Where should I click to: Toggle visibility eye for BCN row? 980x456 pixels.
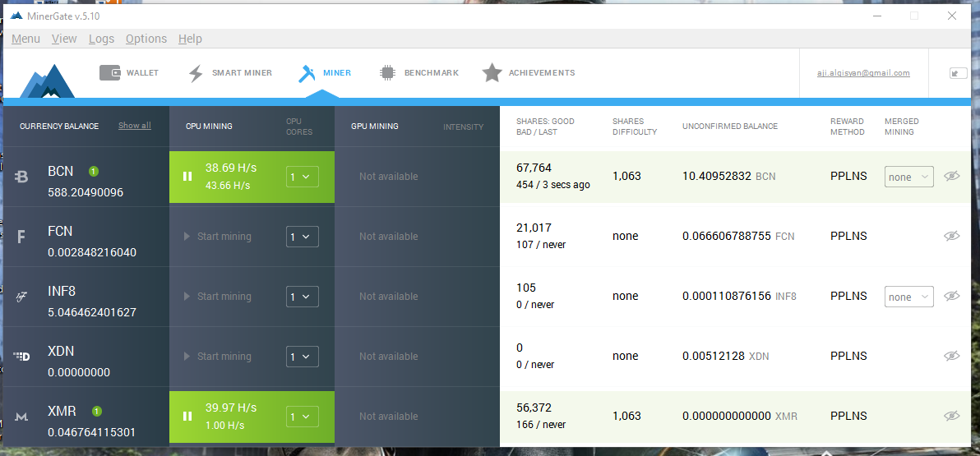951,176
